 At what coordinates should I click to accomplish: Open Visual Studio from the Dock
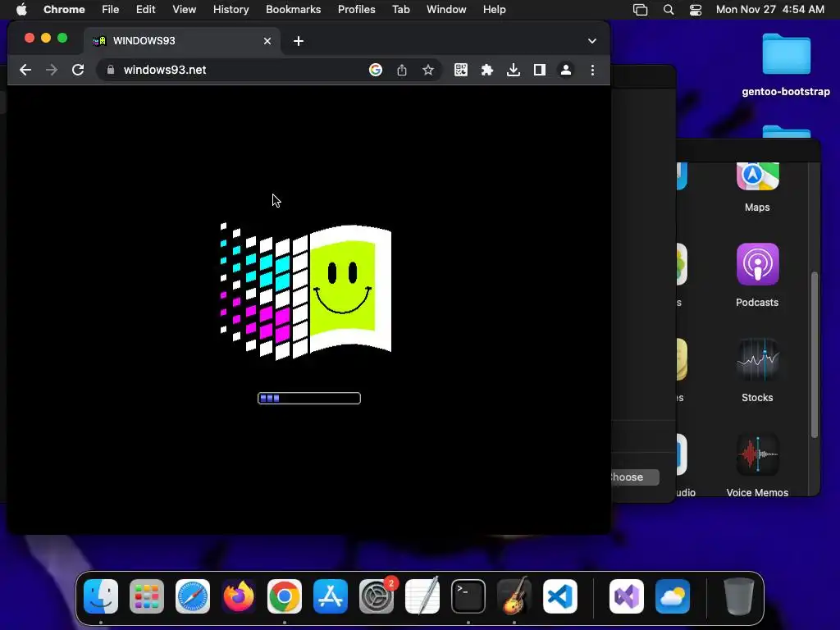(627, 596)
